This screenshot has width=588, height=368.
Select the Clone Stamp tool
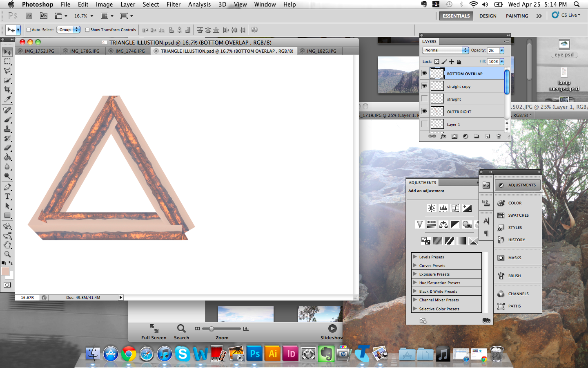pos(7,129)
